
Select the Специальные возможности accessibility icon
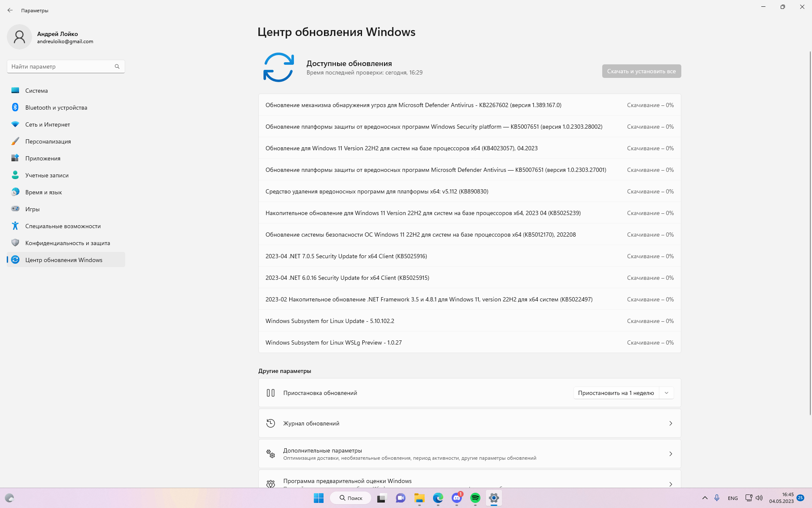point(15,226)
